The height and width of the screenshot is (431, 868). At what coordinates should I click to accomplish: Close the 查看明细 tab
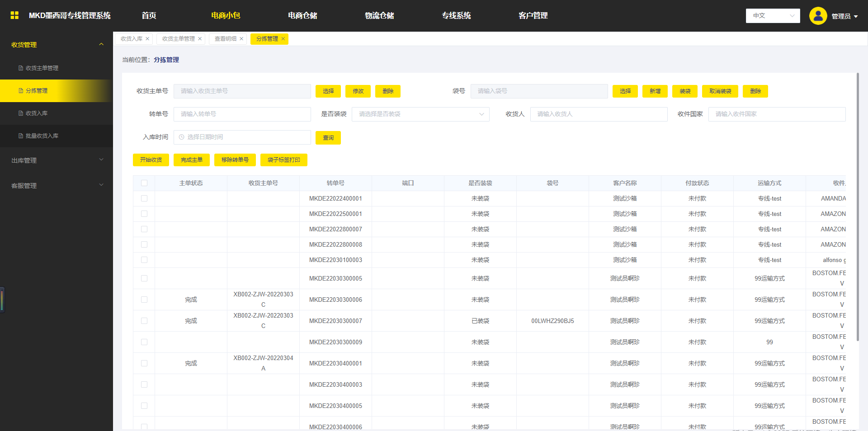pyautogui.click(x=241, y=39)
